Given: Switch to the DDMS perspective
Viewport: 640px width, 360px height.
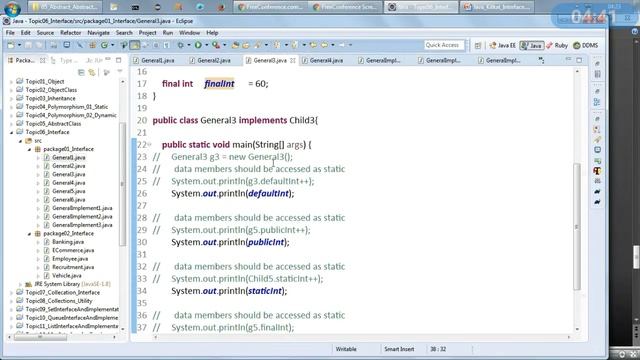Looking at the screenshot, I should tap(586, 46).
